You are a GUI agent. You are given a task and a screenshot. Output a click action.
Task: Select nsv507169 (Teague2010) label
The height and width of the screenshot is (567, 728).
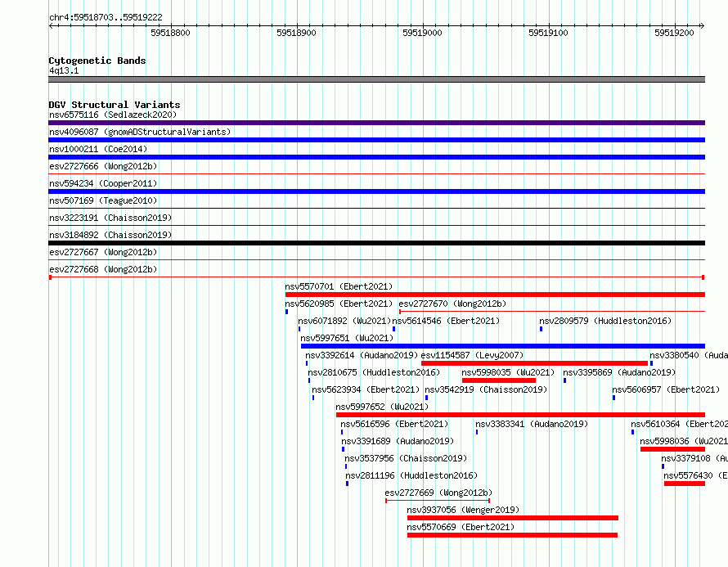click(103, 200)
